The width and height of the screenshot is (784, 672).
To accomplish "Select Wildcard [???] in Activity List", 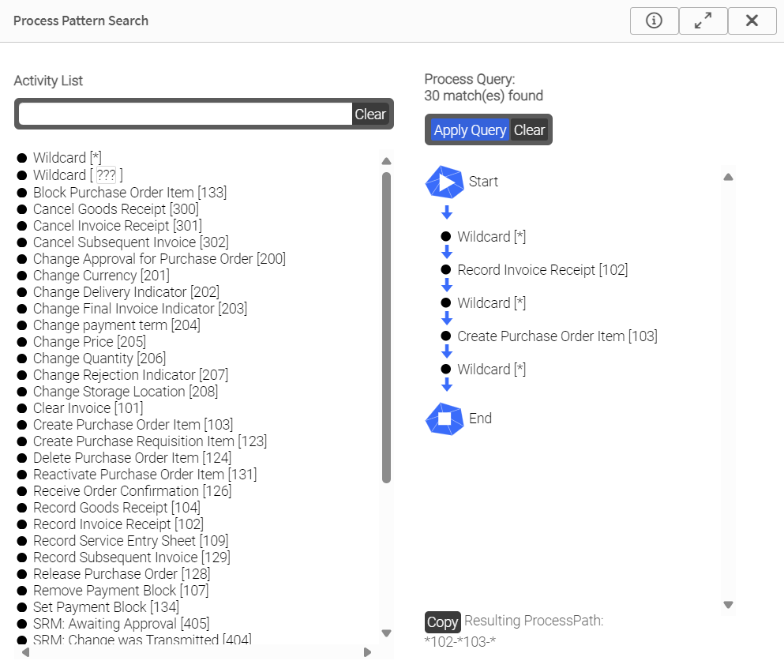I will tap(78, 175).
